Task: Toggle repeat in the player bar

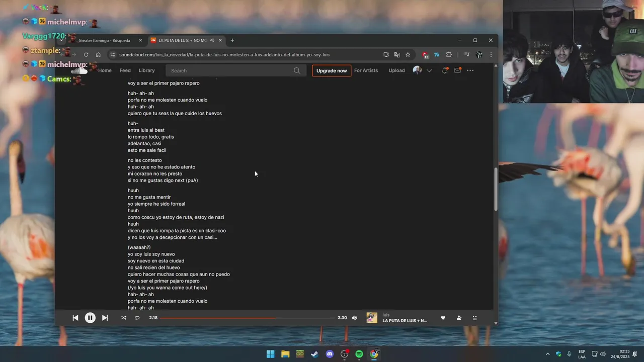Action: (x=137, y=318)
